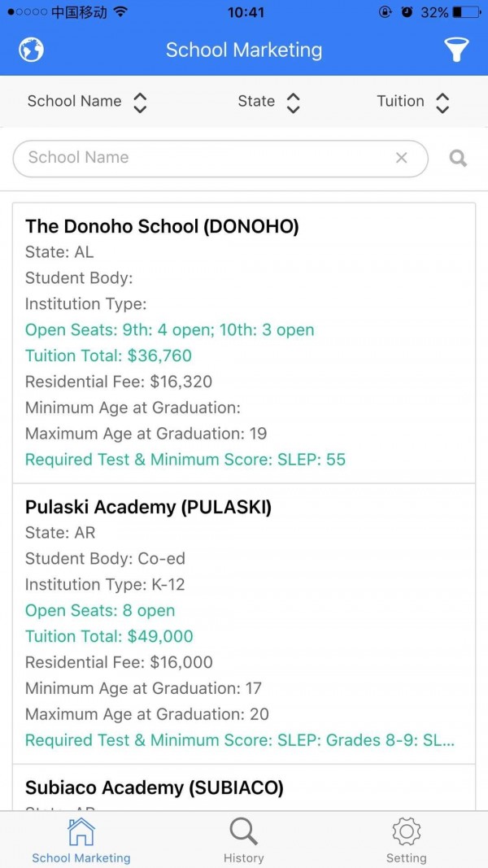Screen dimensions: 488x868
Task: Tap Donoho Tuition Total $36,760
Action: [x=108, y=355]
